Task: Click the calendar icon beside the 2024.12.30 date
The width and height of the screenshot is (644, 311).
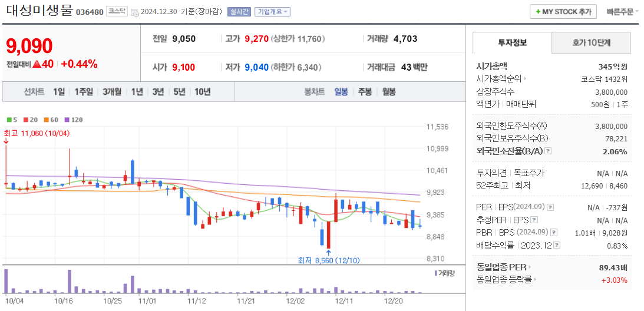Action: 135,12
